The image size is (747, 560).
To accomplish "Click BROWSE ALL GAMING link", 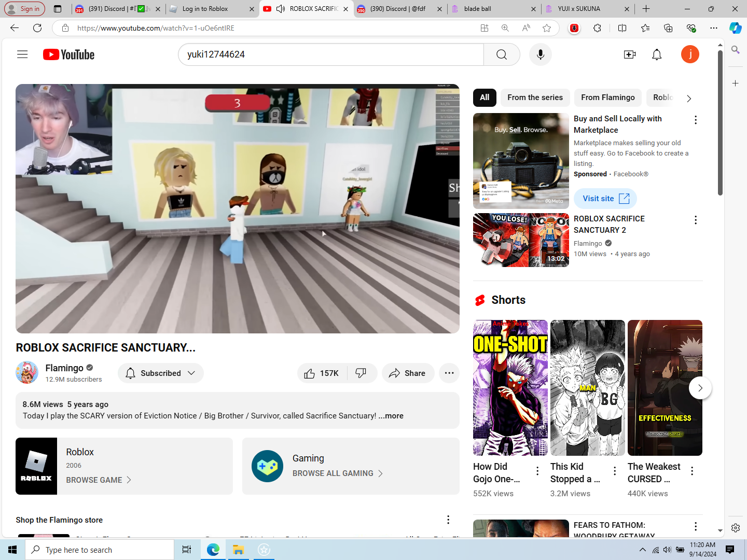I will click(338, 473).
